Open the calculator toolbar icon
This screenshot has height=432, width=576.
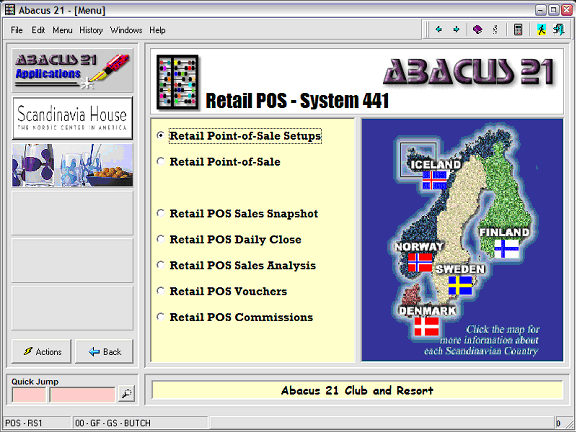[x=518, y=29]
